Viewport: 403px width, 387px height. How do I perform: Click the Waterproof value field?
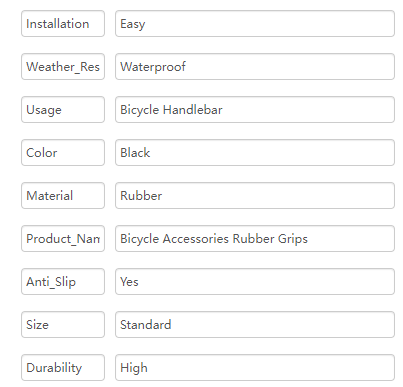click(255, 67)
